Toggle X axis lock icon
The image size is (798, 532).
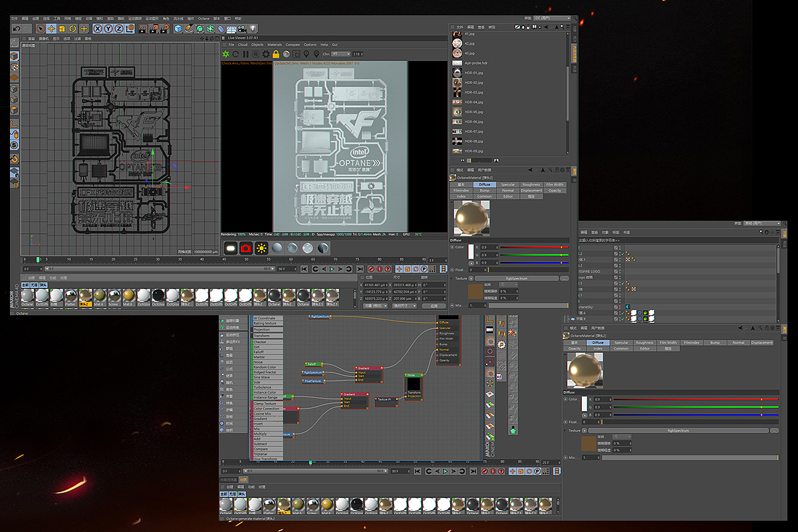click(98, 29)
